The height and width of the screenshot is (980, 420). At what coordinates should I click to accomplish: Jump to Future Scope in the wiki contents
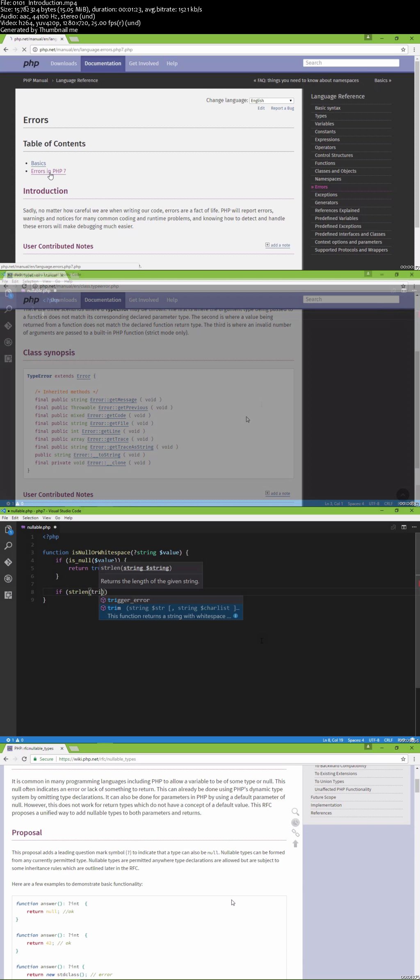(323, 797)
